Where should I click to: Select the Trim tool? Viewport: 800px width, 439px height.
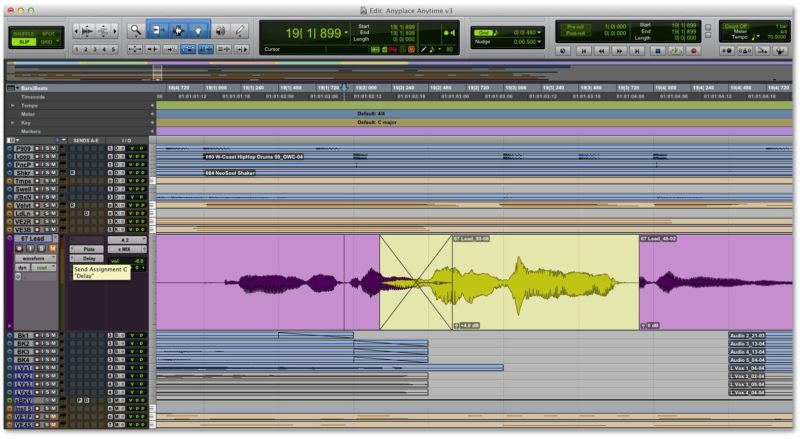click(x=159, y=31)
